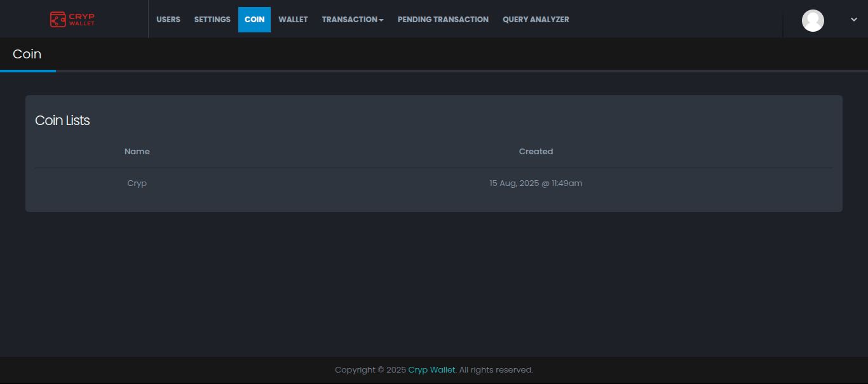Screen dimensions: 868x384
Task: Click the blue underline below Coin title
Action: [x=28, y=71]
